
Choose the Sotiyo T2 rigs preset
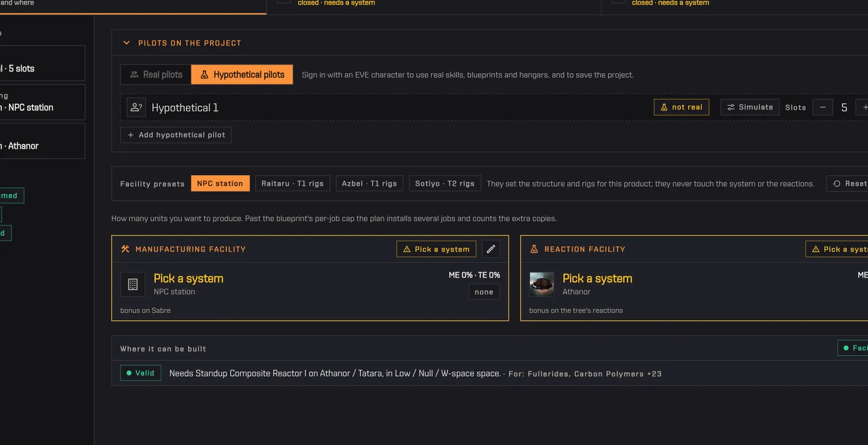(x=445, y=184)
